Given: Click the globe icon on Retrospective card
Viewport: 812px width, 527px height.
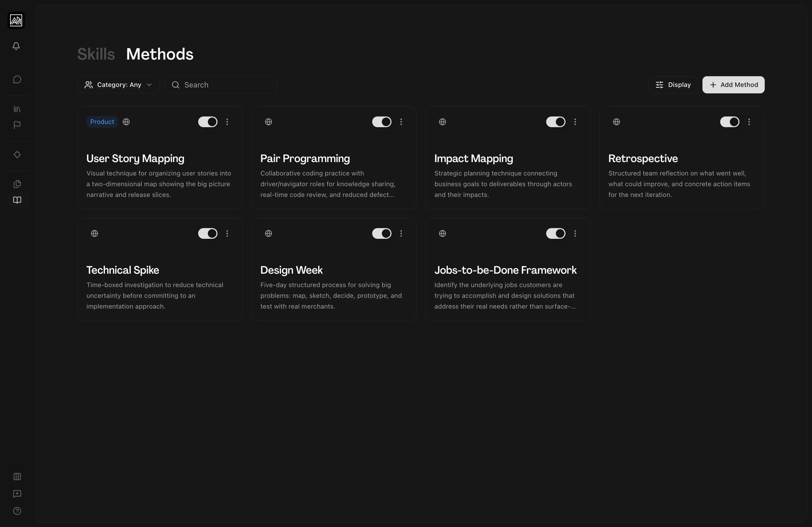Looking at the screenshot, I should 616,122.
